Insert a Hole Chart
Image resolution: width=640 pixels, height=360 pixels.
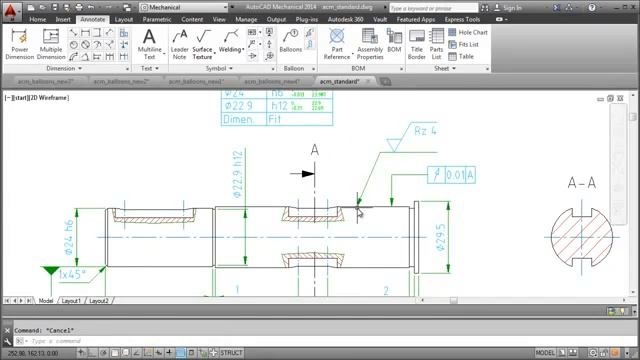468,32
